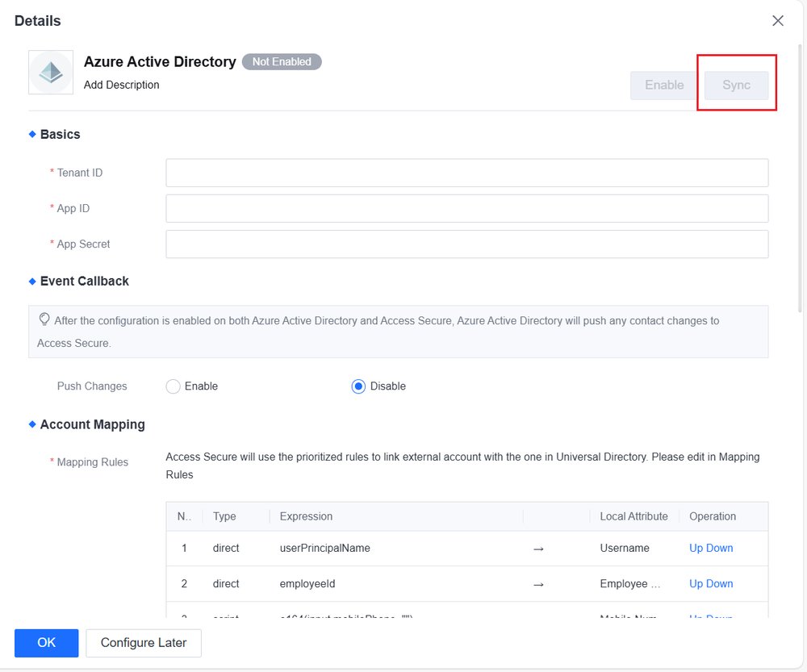Click the Enable button in the header
Screen dimensions: 807x672
[x=664, y=85]
